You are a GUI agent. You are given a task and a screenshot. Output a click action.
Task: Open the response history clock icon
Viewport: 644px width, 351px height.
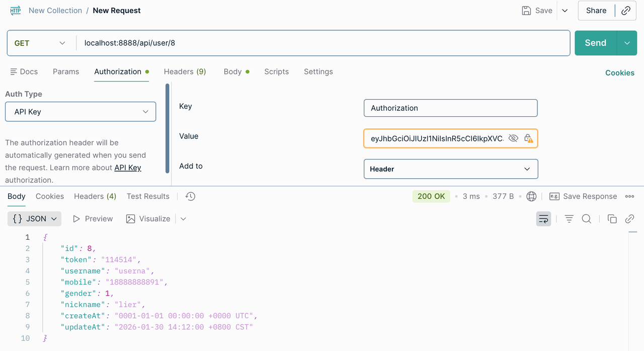[190, 196]
